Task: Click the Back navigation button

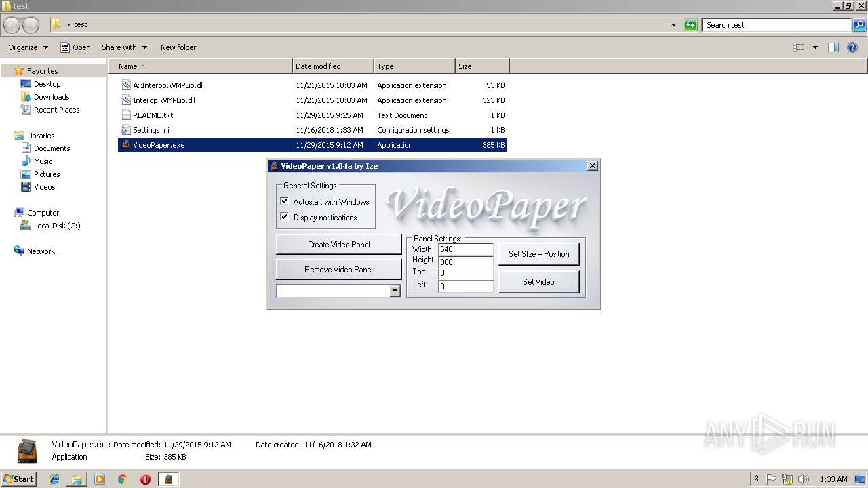Action: point(12,25)
